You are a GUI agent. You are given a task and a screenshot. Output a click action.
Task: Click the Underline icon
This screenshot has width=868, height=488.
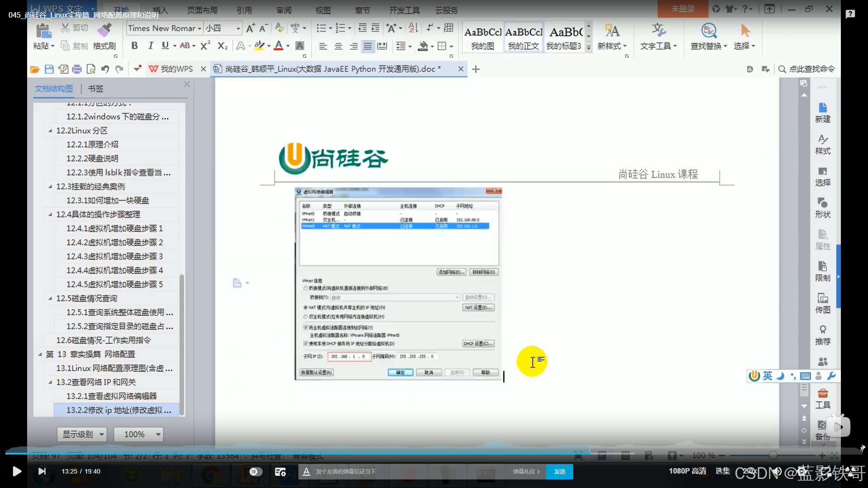[165, 46]
